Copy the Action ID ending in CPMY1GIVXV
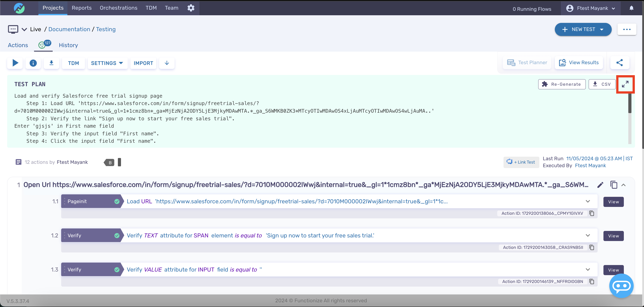Screen dimensions: 644x307 pyautogui.click(x=592, y=213)
